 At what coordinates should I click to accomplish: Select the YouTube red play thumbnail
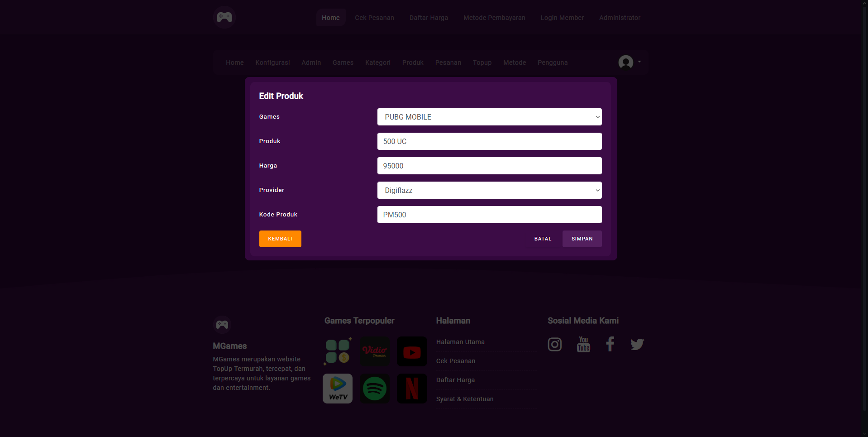(x=412, y=351)
